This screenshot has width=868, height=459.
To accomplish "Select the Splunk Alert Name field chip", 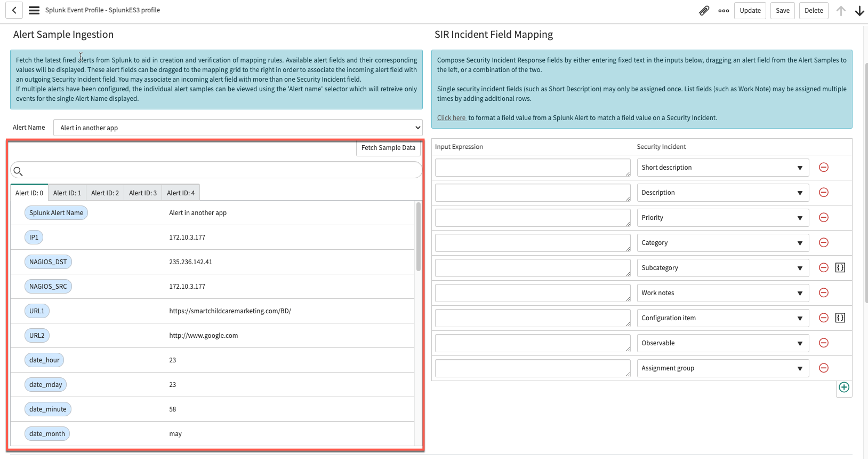I will 56,213.
